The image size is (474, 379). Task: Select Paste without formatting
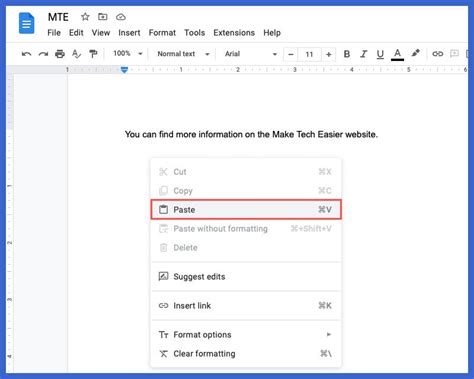246,229
